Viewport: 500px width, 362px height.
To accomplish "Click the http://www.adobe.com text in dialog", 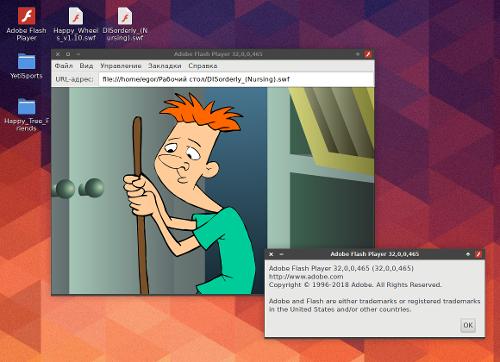I will [x=306, y=276].
